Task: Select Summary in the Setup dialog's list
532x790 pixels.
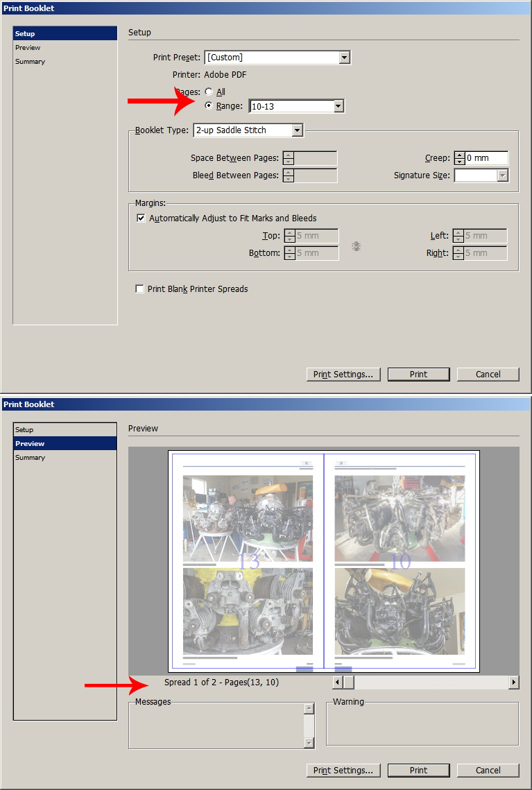Action: click(x=65, y=62)
